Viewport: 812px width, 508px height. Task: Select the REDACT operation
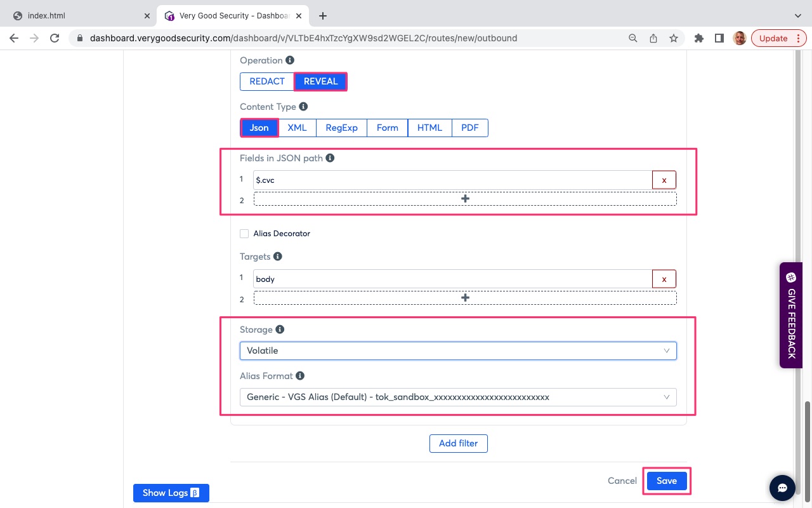pyautogui.click(x=267, y=81)
